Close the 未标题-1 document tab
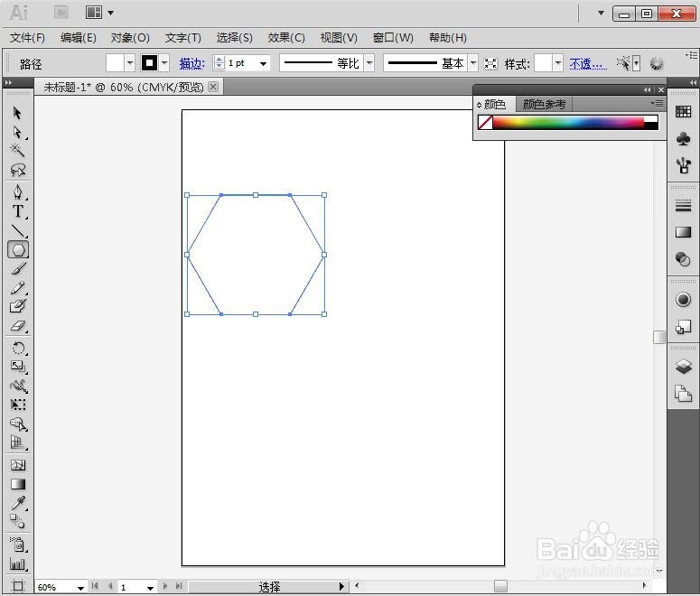 click(213, 87)
